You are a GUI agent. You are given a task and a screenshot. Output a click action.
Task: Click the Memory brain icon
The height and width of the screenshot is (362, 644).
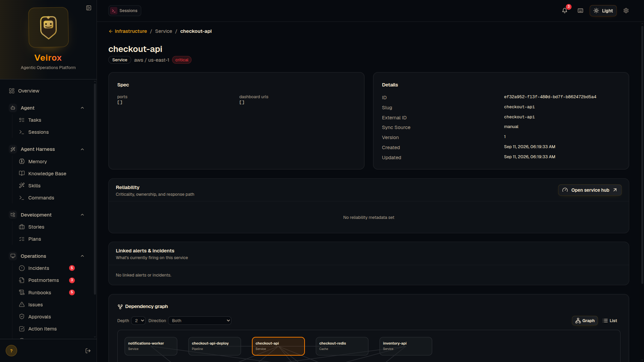tap(22, 161)
